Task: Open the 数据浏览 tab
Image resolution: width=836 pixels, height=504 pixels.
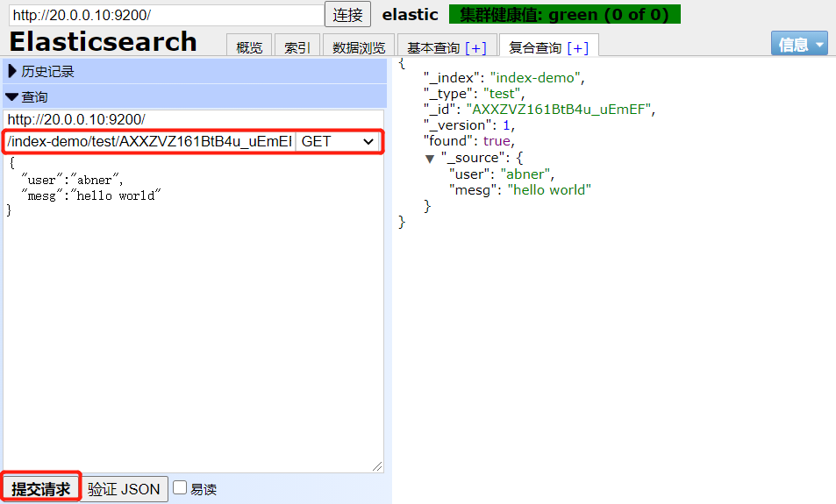Action: [358, 47]
